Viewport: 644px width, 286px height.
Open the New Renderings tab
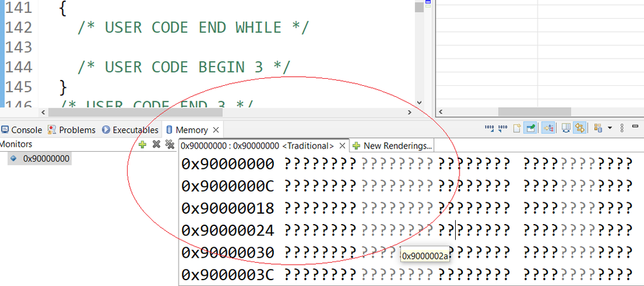pos(393,146)
